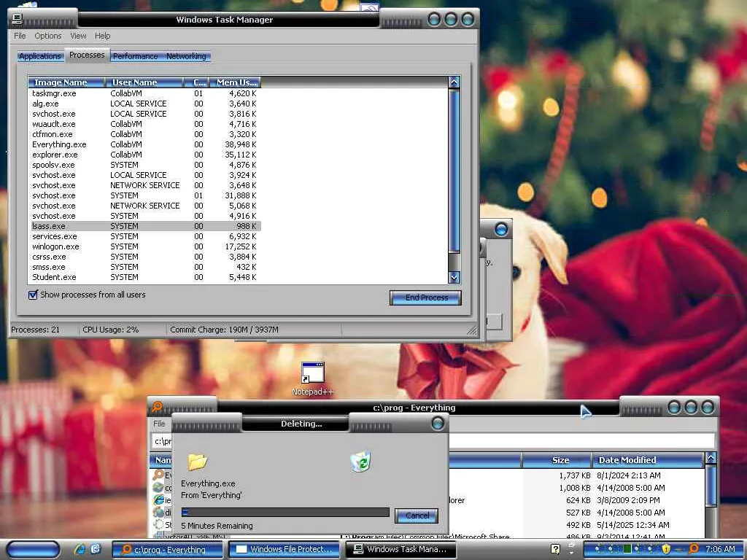
Task: Close the Deleting dialog with round button
Action: [x=438, y=424]
